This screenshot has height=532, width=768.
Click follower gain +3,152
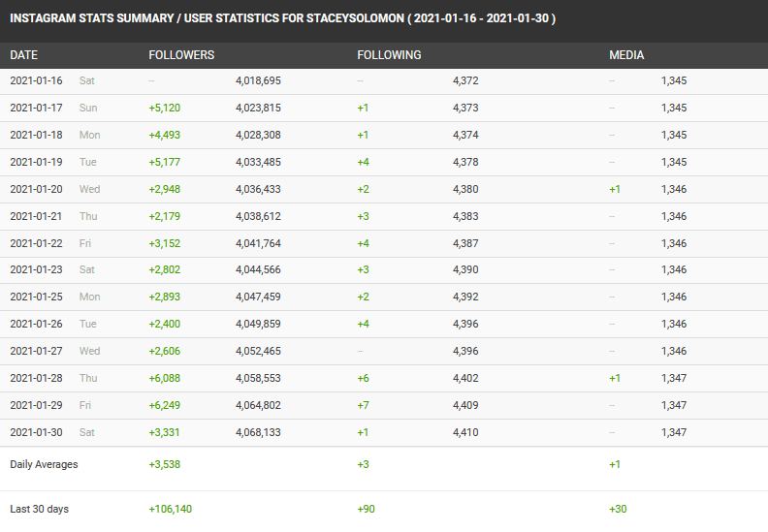(165, 243)
